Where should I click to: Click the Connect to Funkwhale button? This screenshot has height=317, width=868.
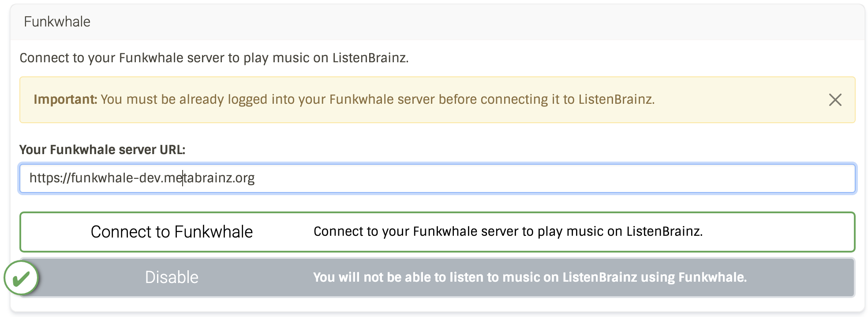tap(437, 232)
